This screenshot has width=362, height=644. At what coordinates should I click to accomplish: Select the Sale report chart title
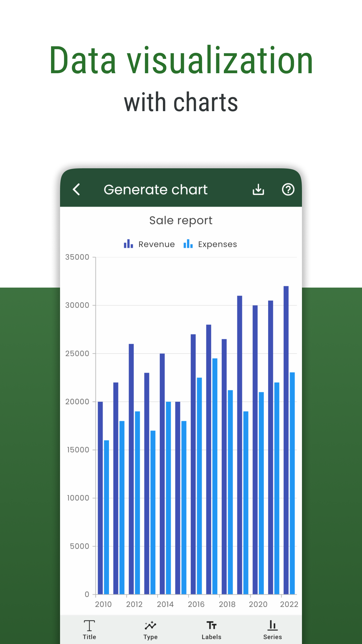[x=181, y=221]
